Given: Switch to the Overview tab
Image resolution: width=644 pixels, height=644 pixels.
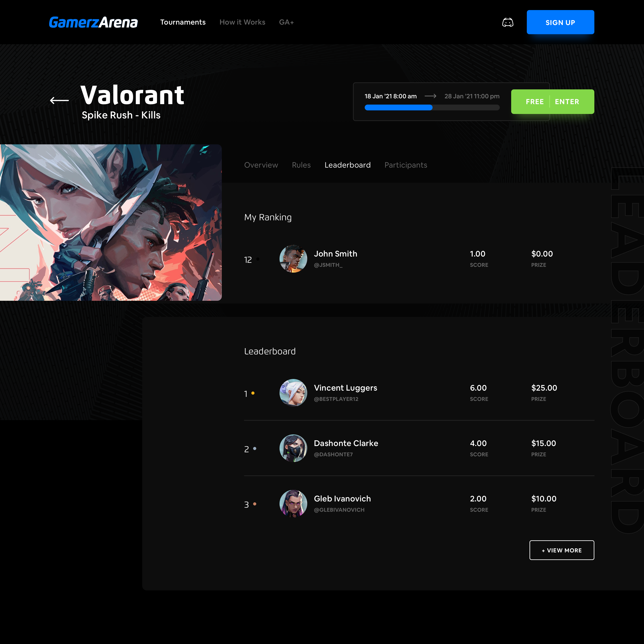Looking at the screenshot, I should click(261, 165).
